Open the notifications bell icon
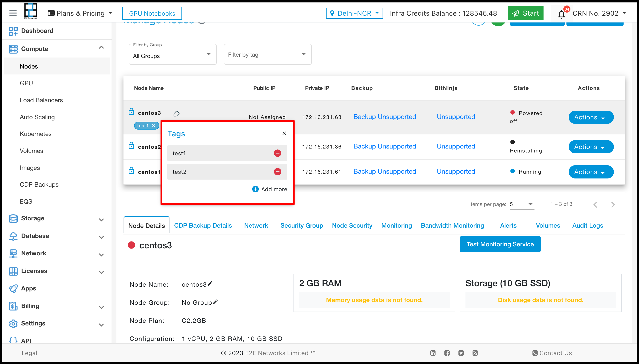639x364 pixels. click(561, 14)
